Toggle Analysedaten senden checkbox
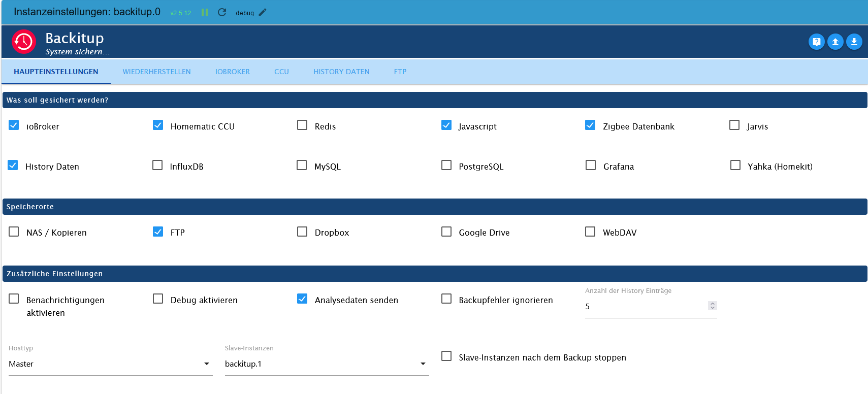868x394 pixels. [x=302, y=299]
